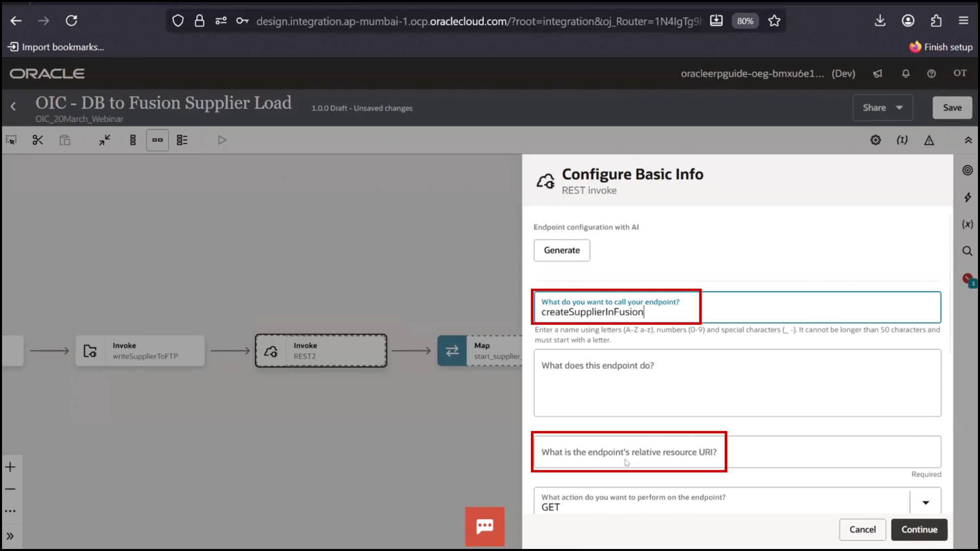Viewport: 980px width, 551px height.
Task: Open Actions (x) icon in sidebar
Action: click(x=967, y=224)
